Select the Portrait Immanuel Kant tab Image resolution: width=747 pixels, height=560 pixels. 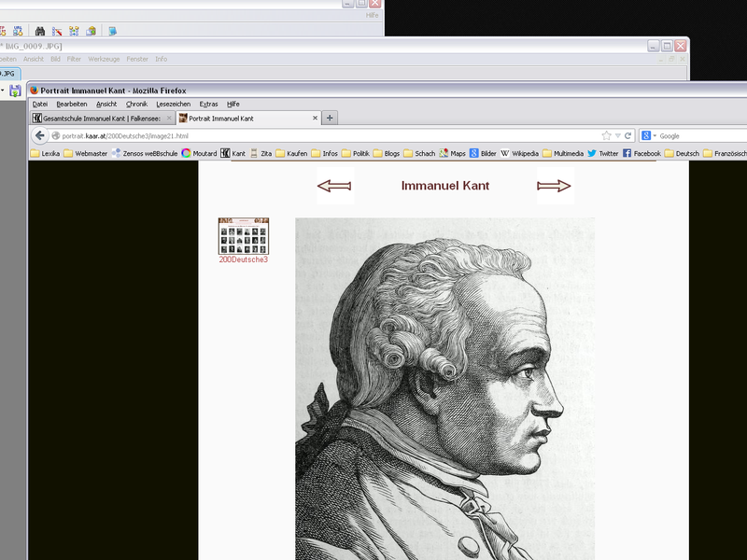click(245, 119)
